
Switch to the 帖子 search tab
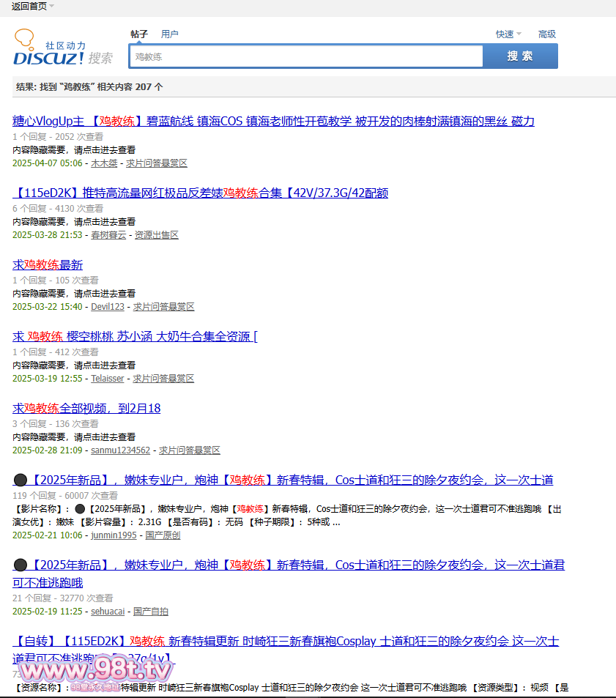(139, 34)
